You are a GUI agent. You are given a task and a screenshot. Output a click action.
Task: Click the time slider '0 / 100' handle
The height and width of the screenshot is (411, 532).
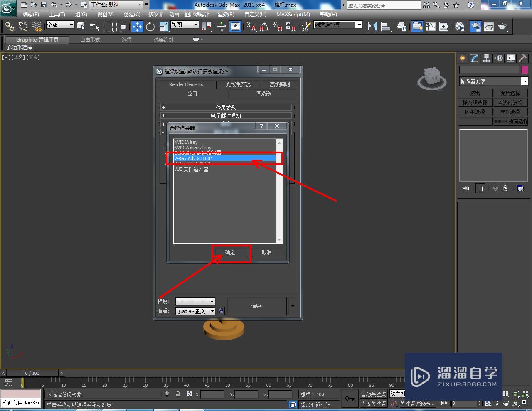pyautogui.click(x=32, y=373)
